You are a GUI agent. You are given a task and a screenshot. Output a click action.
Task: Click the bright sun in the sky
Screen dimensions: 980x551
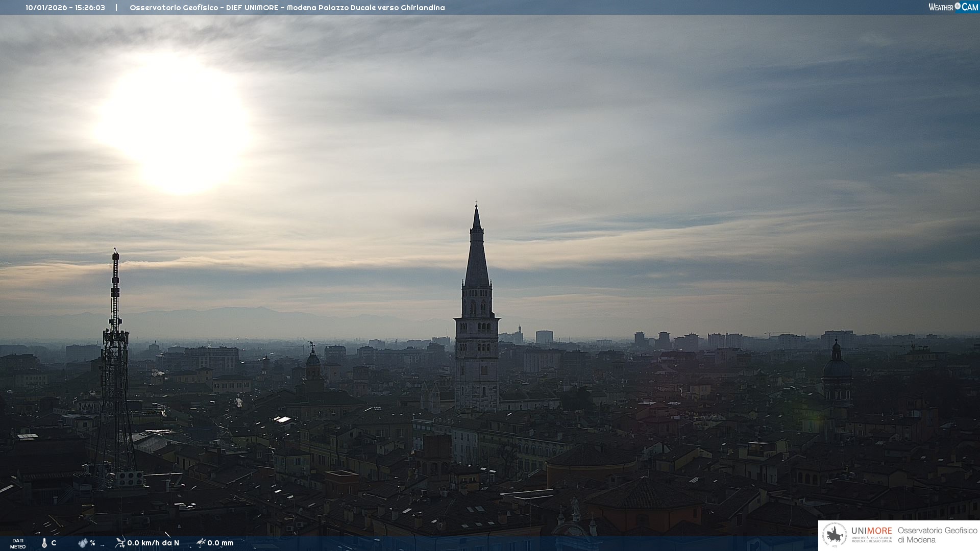[176, 125]
